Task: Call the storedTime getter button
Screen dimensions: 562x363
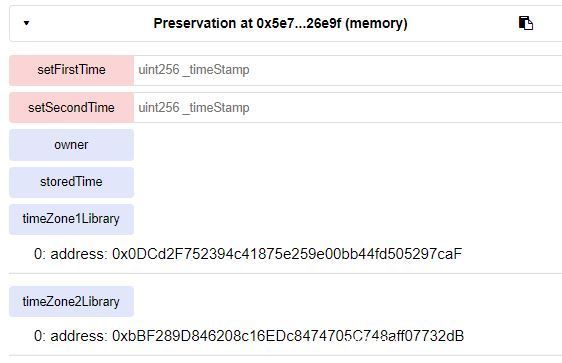Action: click(x=71, y=182)
